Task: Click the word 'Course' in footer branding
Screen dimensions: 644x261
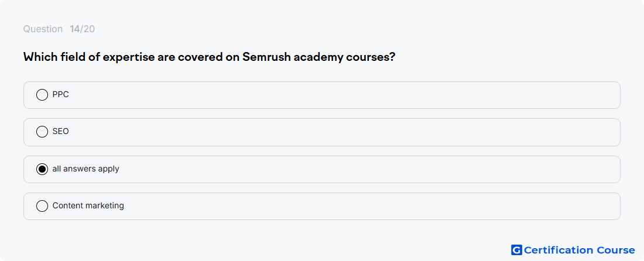Action: [616, 250]
